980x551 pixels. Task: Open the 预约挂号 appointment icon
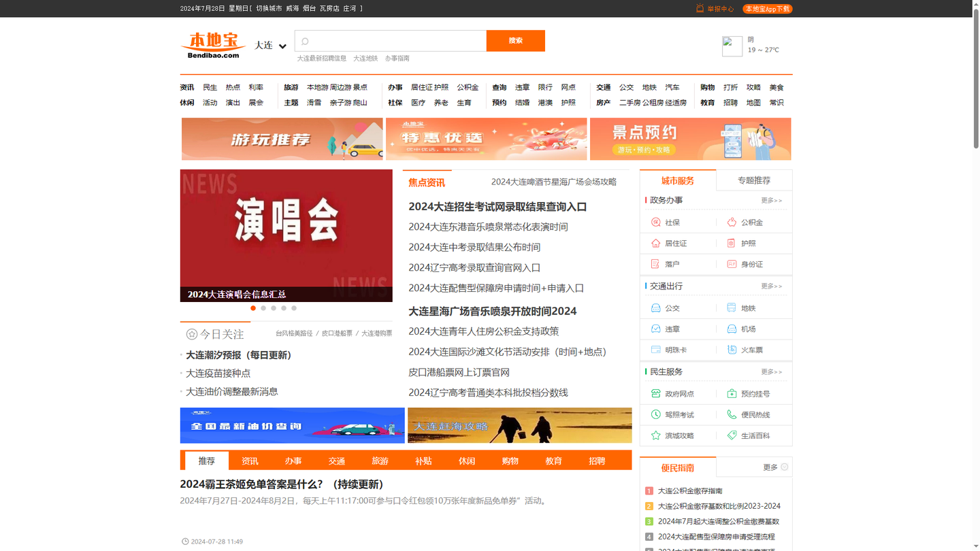[732, 394]
